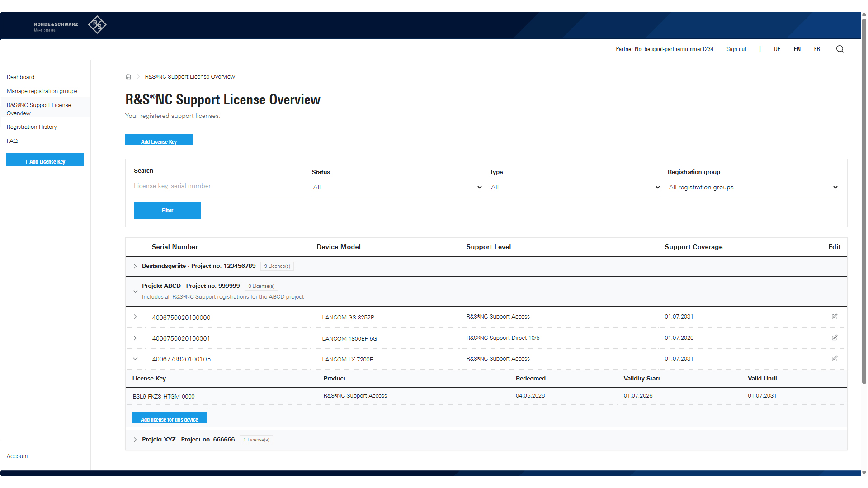The image size is (868, 488).
Task: Click license key B3L9-FKZS-HTGM-0000
Action: (x=164, y=397)
